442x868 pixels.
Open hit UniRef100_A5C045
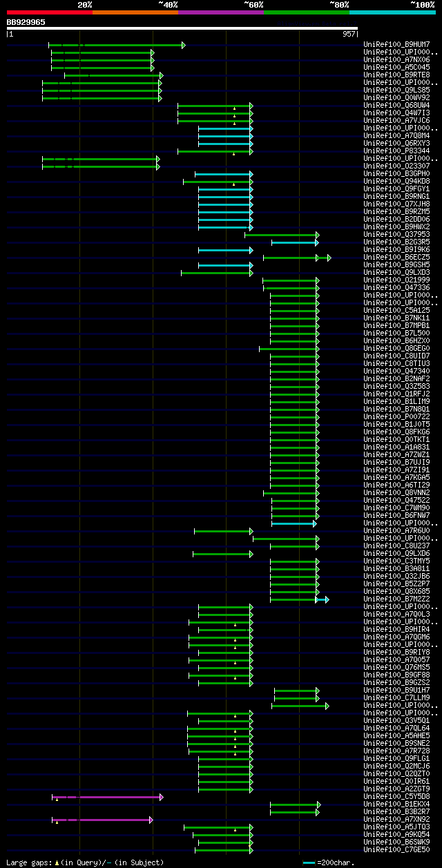396,68
